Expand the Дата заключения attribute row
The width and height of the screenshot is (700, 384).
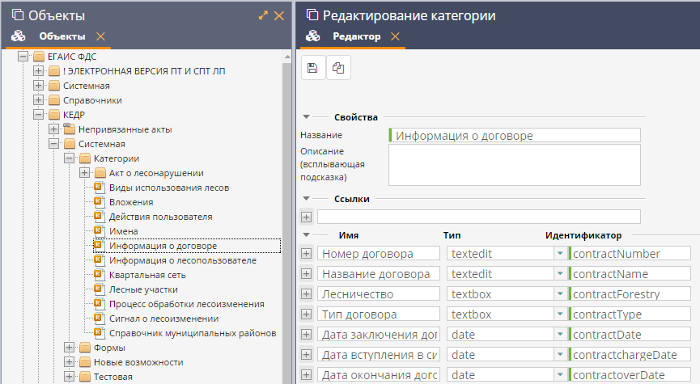click(x=306, y=334)
